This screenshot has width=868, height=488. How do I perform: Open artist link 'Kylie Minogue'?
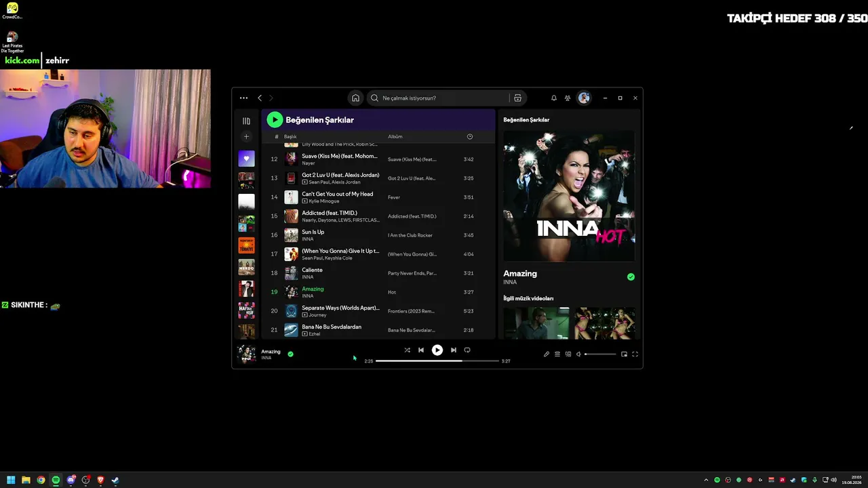[324, 201]
